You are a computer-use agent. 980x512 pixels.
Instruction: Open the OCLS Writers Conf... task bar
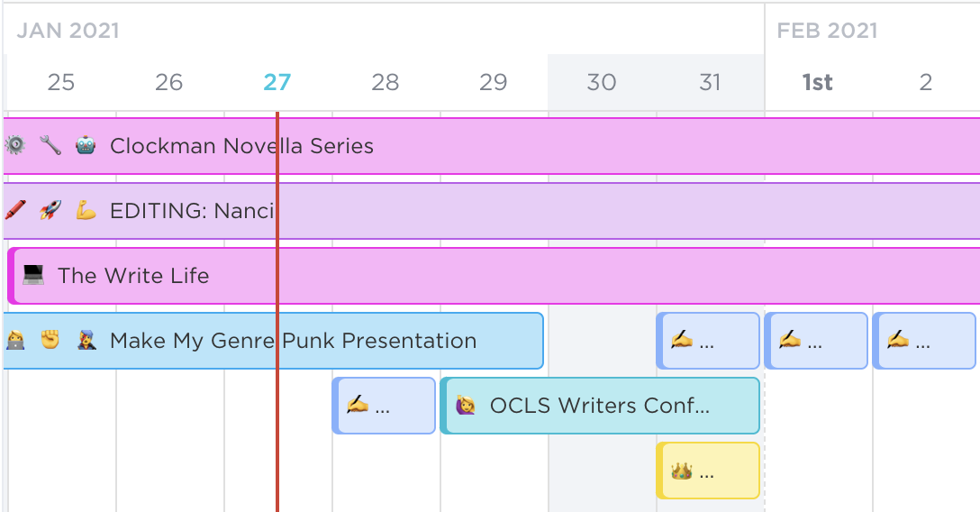(x=600, y=406)
